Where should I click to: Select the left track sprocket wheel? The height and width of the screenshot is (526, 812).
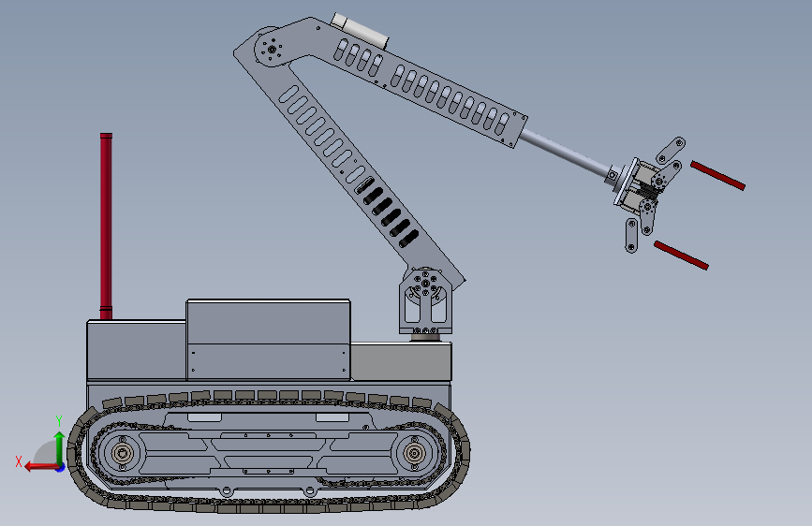[123, 454]
